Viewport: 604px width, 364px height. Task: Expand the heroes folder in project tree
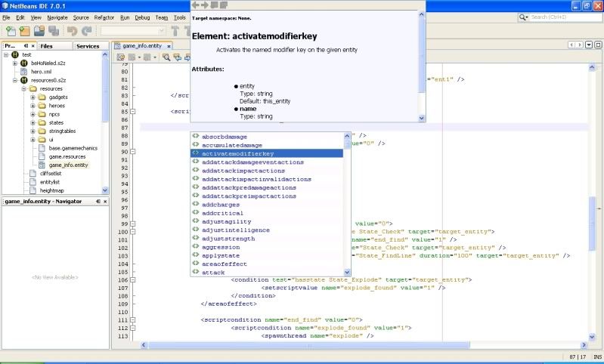click(x=33, y=106)
